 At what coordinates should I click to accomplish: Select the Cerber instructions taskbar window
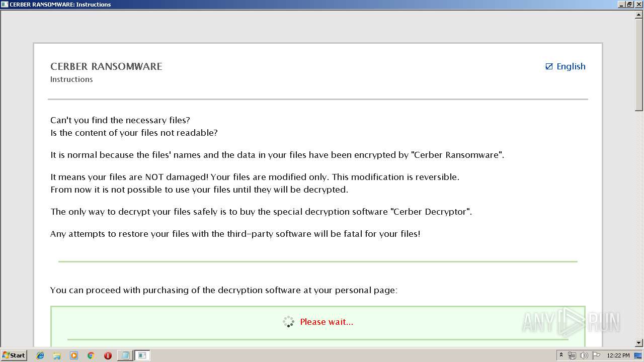[142, 355]
